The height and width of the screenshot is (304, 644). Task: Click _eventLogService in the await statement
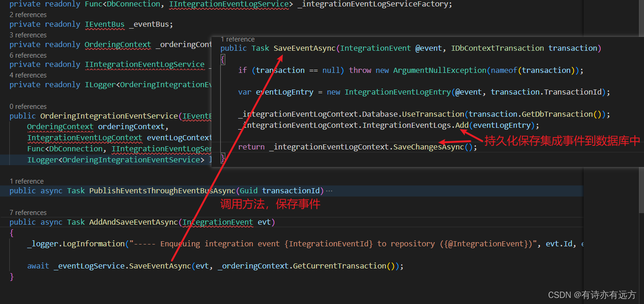tap(89, 266)
